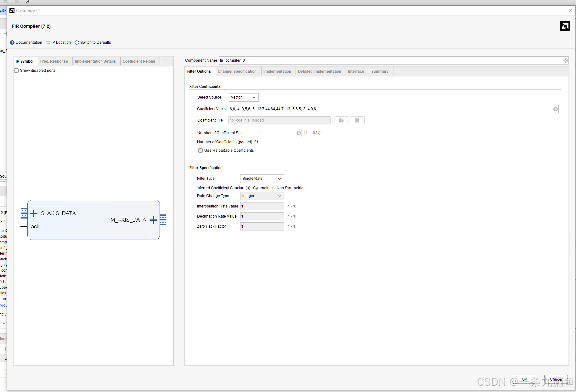Open the Interface tab

[356, 71]
